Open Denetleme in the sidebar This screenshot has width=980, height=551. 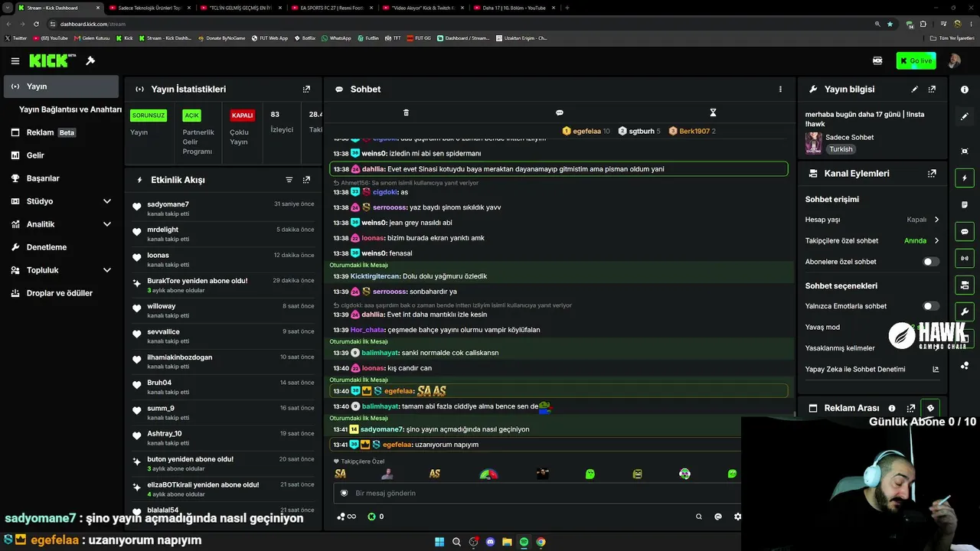[x=60, y=247]
